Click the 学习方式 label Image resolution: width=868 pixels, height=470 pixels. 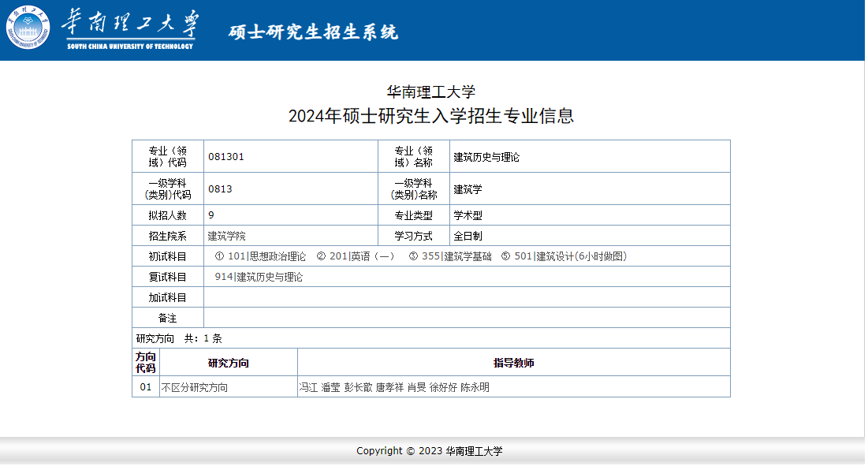coord(414,236)
